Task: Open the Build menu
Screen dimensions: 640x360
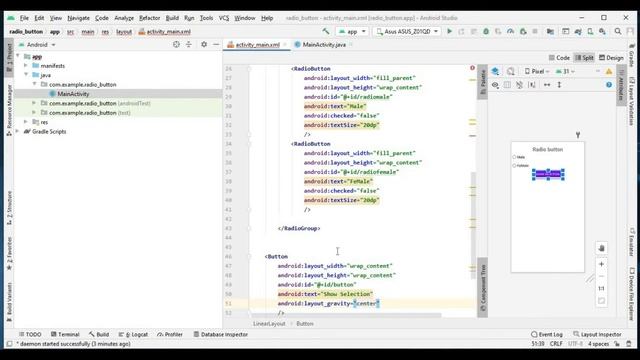Action: pos(172,18)
